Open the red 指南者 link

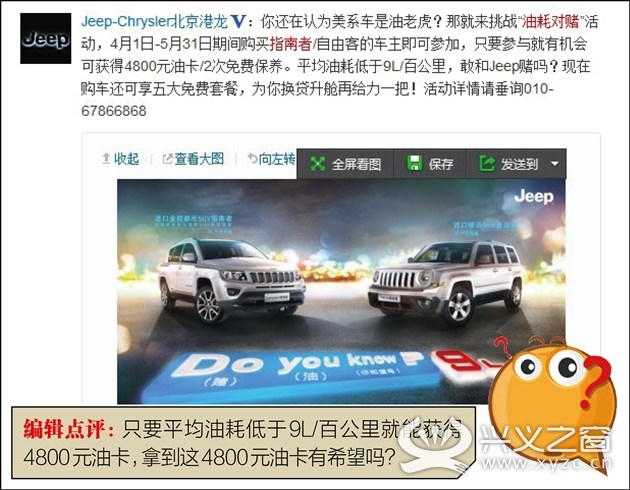(290, 44)
